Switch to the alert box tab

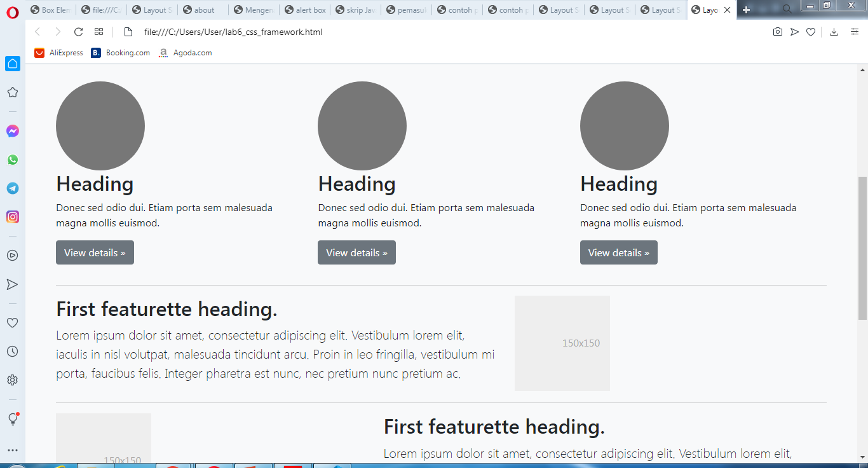coord(305,9)
